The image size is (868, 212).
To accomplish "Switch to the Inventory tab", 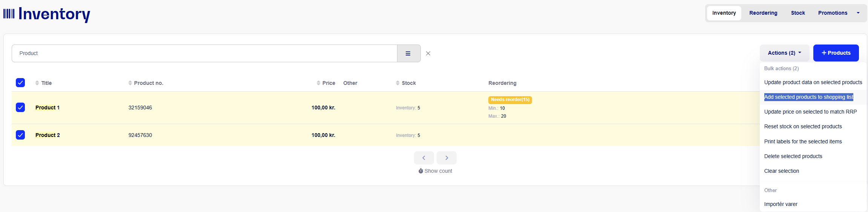I will coord(724,13).
